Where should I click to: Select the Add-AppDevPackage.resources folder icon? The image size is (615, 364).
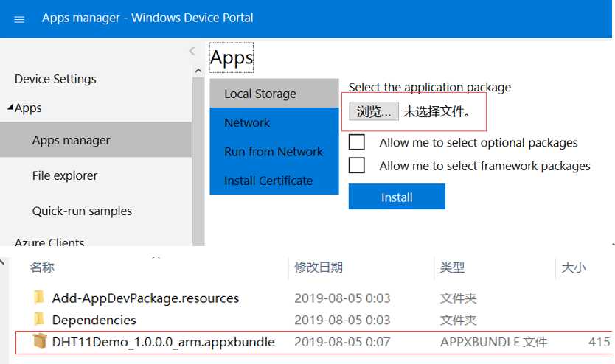tap(39, 297)
